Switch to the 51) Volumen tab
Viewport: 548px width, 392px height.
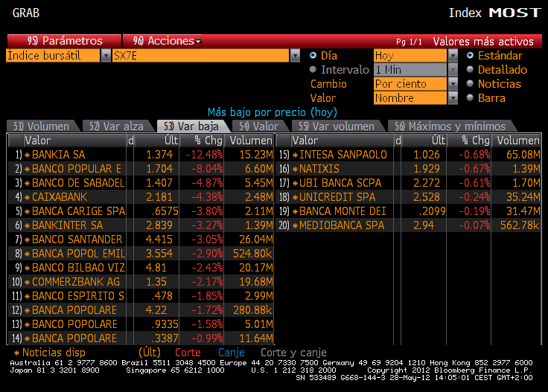(42, 126)
